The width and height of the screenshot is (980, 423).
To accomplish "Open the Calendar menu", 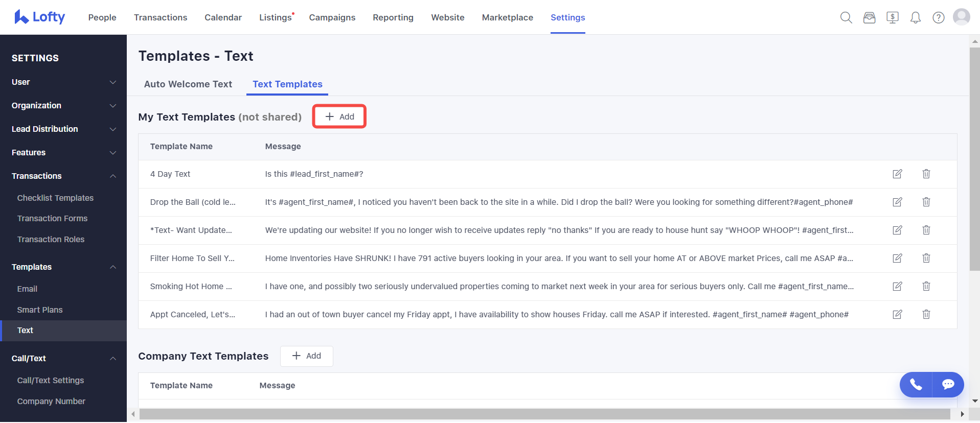I will tap(223, 17).
